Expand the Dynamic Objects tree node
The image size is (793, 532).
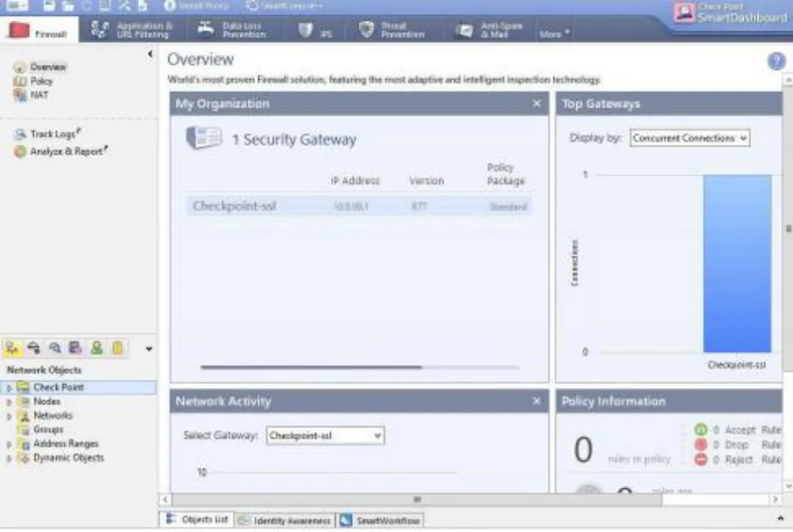coord(8,459)
